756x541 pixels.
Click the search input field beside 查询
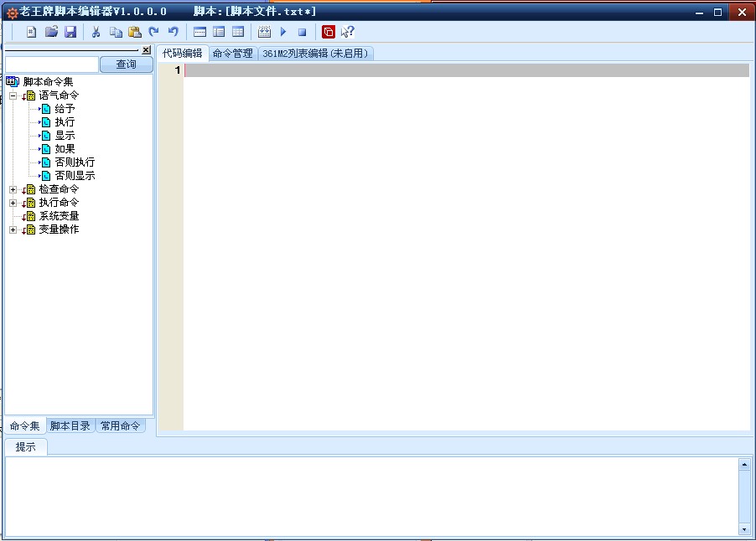[x=52, y=64]
